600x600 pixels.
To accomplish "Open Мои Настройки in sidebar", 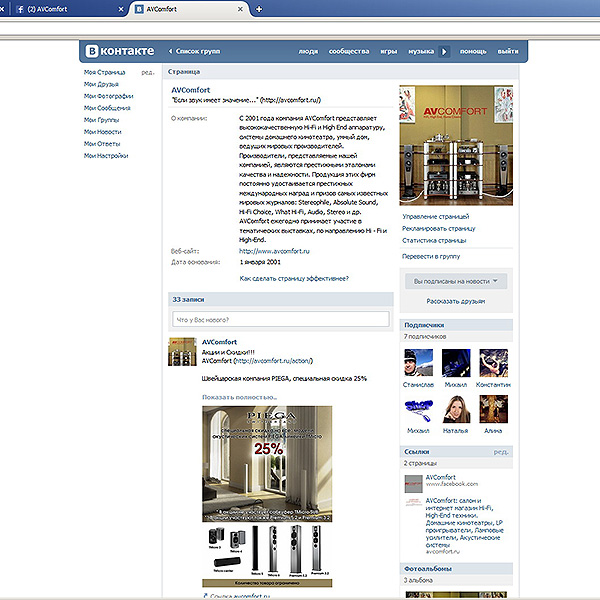I will tap(106, 156).
